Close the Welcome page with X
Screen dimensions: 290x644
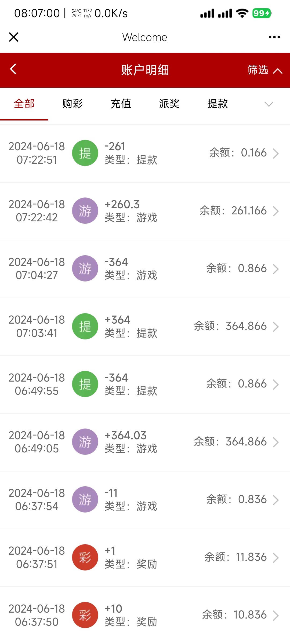(14, 37)
